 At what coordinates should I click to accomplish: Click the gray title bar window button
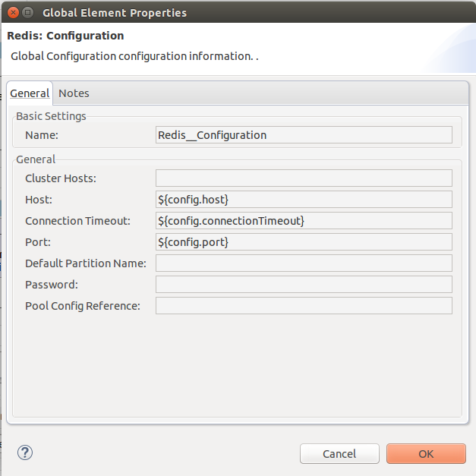pyautogui.click(x=27, y=12)
